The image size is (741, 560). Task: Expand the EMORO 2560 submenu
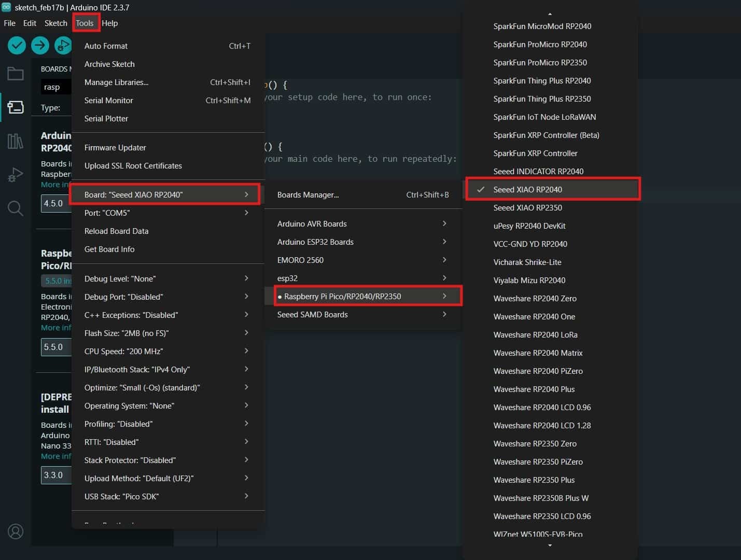pos(362,260)
